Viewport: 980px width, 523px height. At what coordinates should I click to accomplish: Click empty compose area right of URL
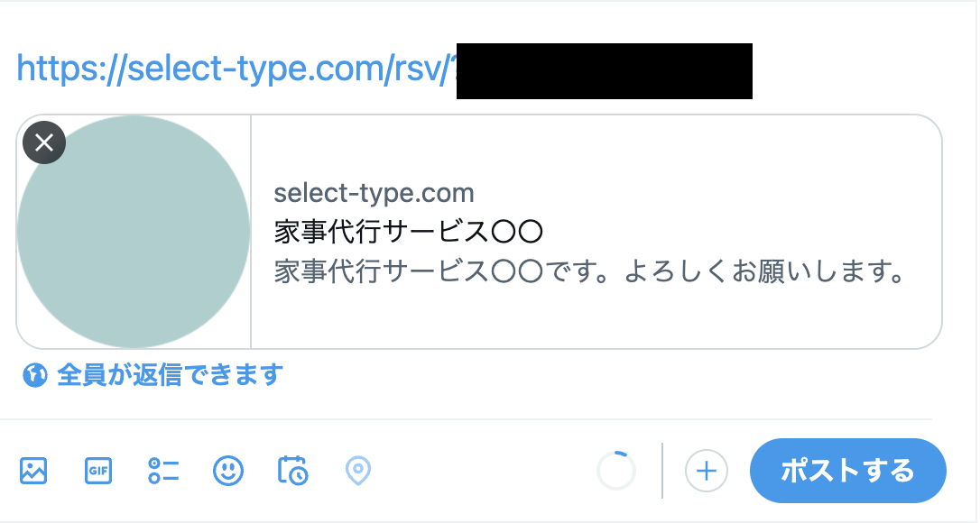point(857,69)
